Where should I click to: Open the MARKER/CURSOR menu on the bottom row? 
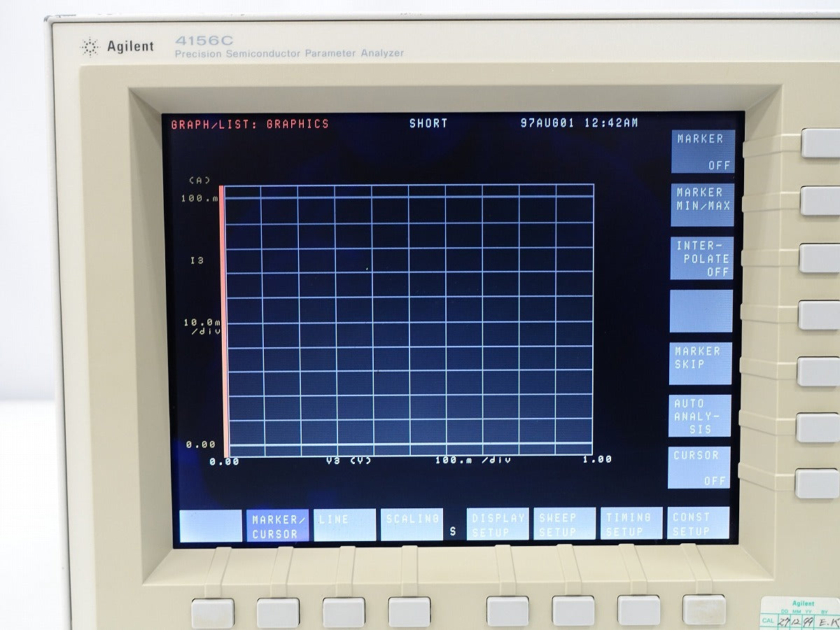277,526
